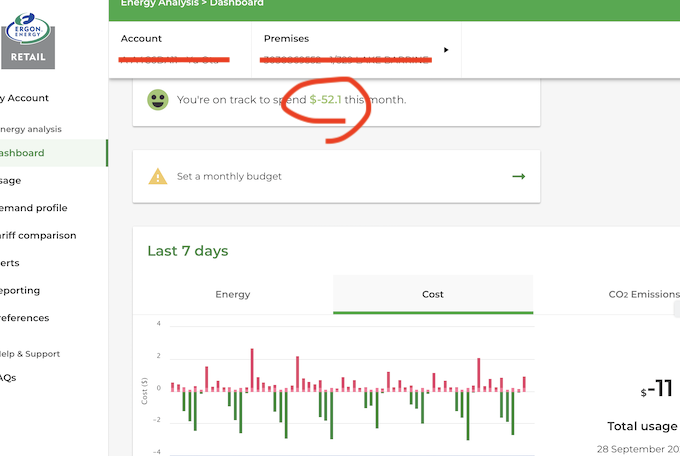This screenshot has height=456, width=680.
Task: Click the Ergon Energy Retail logo
Action: [x=27, y=38]
